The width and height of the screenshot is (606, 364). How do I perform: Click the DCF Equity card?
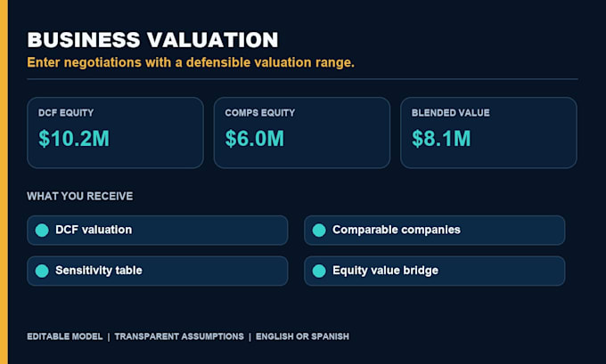(115, 133)
